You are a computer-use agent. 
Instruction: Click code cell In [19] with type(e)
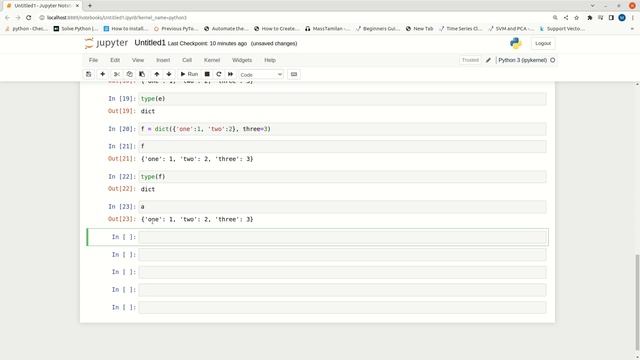point(342,99)
